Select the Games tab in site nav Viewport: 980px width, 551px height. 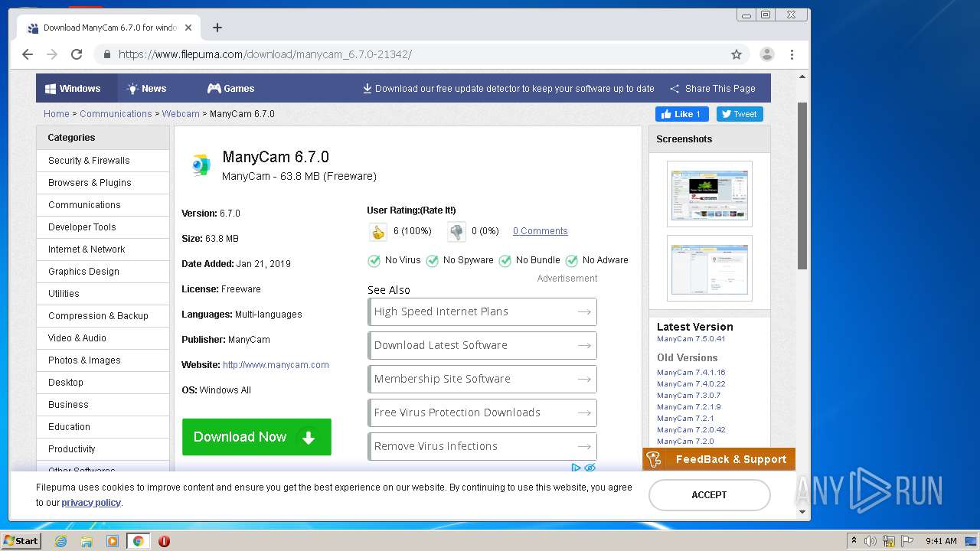230,89
